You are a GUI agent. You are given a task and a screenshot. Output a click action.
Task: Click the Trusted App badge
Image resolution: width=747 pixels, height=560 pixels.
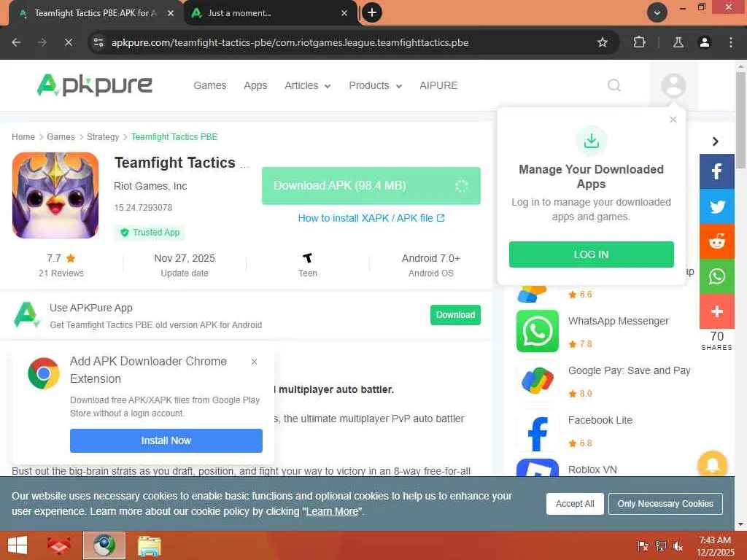[150, 233]
